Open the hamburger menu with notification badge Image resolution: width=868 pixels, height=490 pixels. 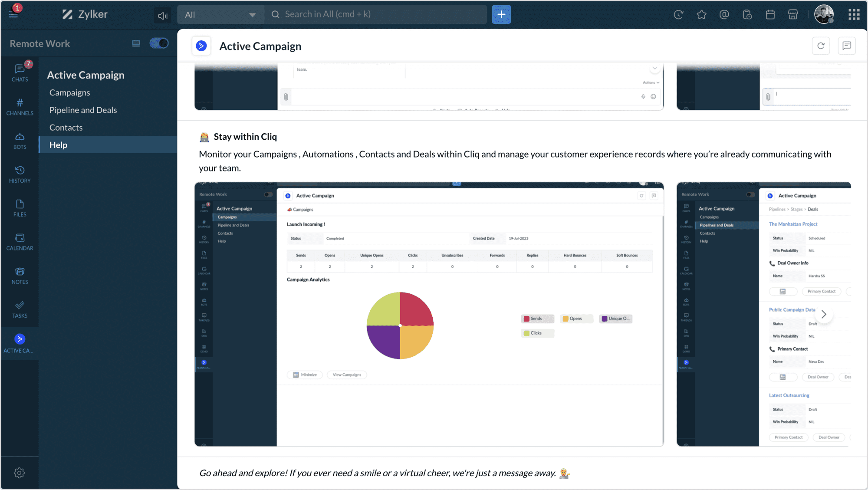[13, 13]
